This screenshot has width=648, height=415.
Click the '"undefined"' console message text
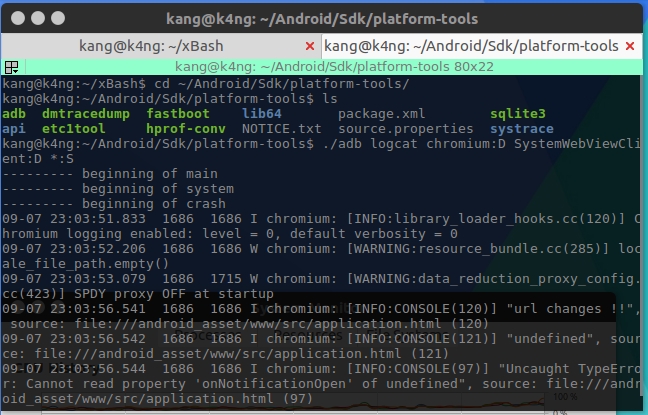coord(550,339)
